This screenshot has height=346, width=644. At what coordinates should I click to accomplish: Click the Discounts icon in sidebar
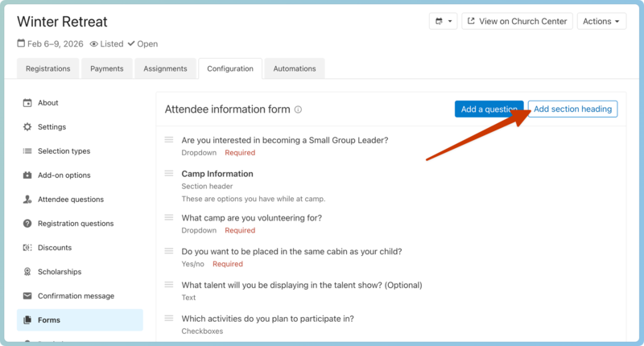(27, 248)
